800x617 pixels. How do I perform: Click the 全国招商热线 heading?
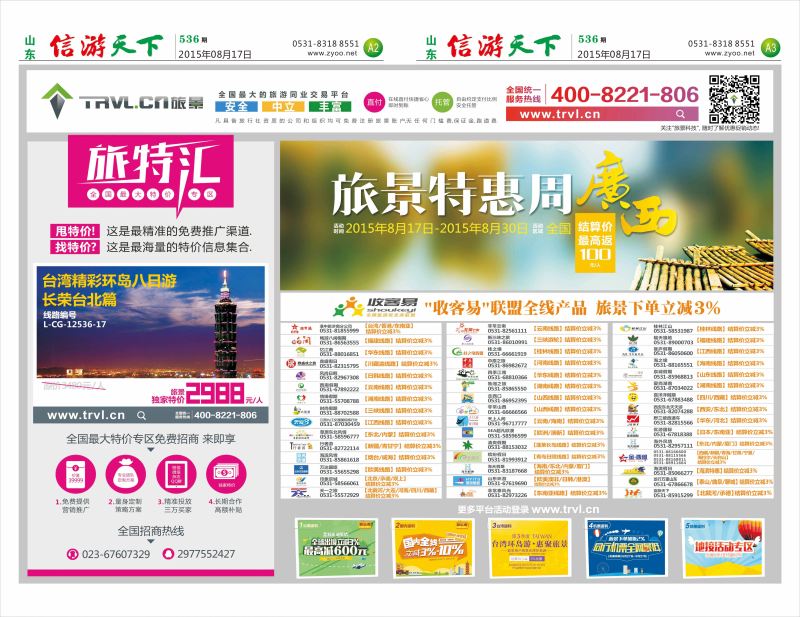pyautogui.click(x=151, y=531)
